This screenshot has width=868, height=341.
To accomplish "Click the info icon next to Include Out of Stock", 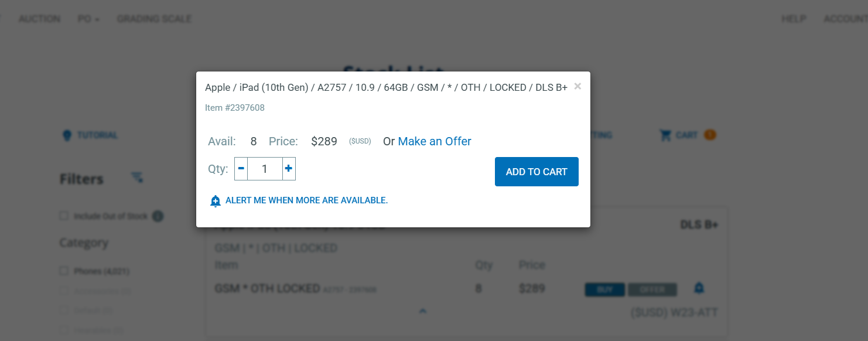I will tap(157, 216).
